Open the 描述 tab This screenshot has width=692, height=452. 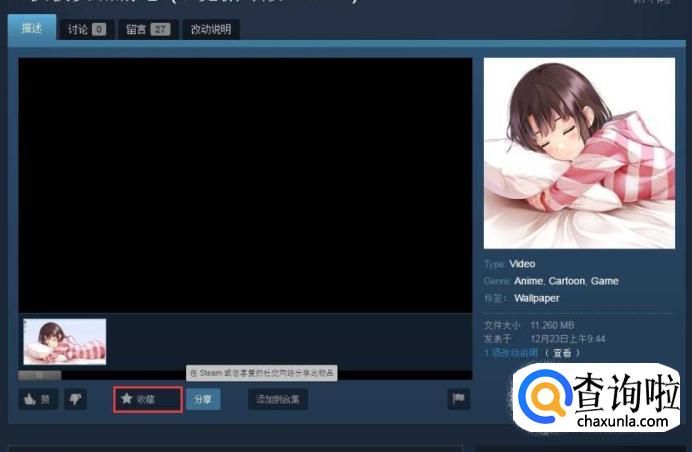click(32, 28)
